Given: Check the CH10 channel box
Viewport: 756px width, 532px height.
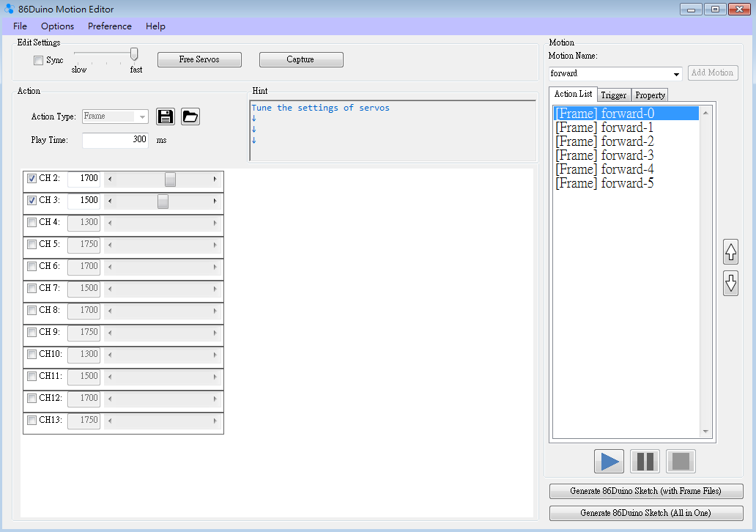Looking at the screenshot, I should point(31,354).
